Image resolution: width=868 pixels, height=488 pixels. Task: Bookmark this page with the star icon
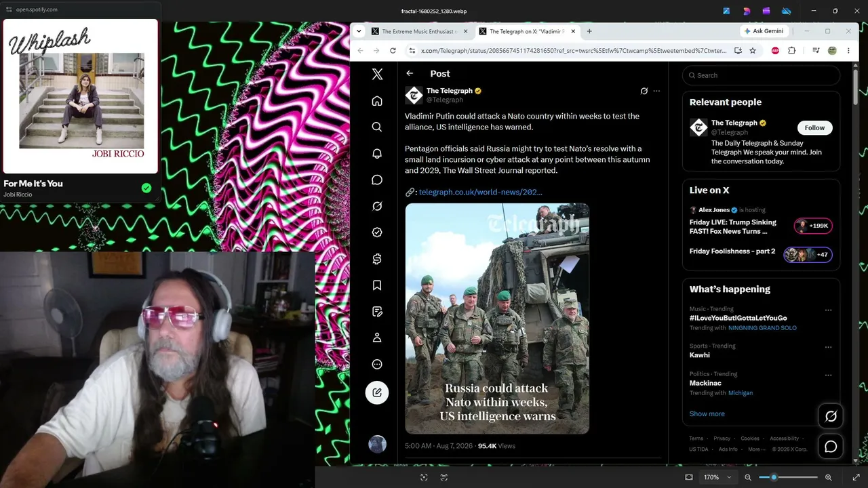pos(753,50)
